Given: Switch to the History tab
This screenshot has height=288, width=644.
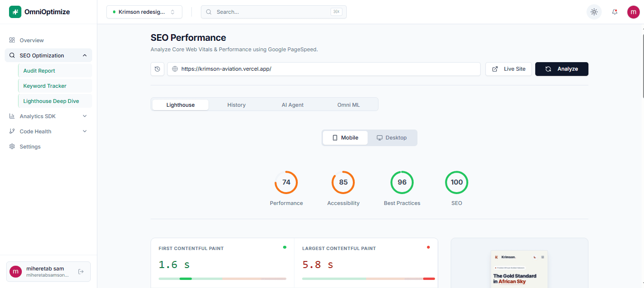Looking at the screenshot, I should click(237, 105).
